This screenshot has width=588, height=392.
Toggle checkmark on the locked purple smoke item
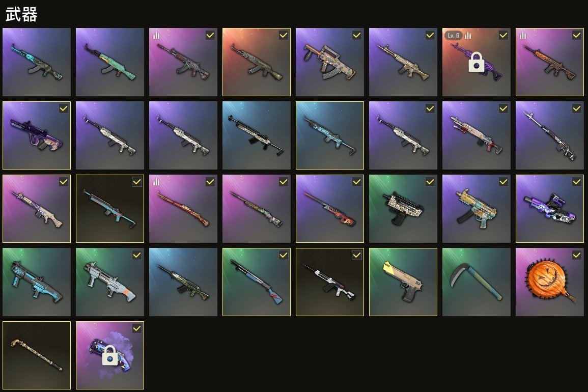(x=137, y=328)
